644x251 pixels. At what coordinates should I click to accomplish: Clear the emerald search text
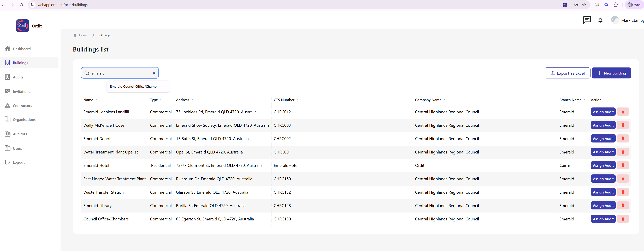coord(154,73)
